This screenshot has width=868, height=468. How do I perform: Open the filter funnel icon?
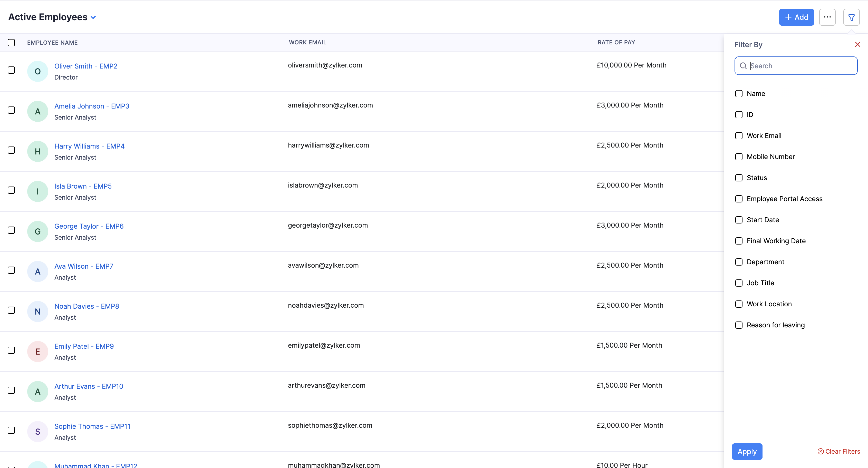851,17
